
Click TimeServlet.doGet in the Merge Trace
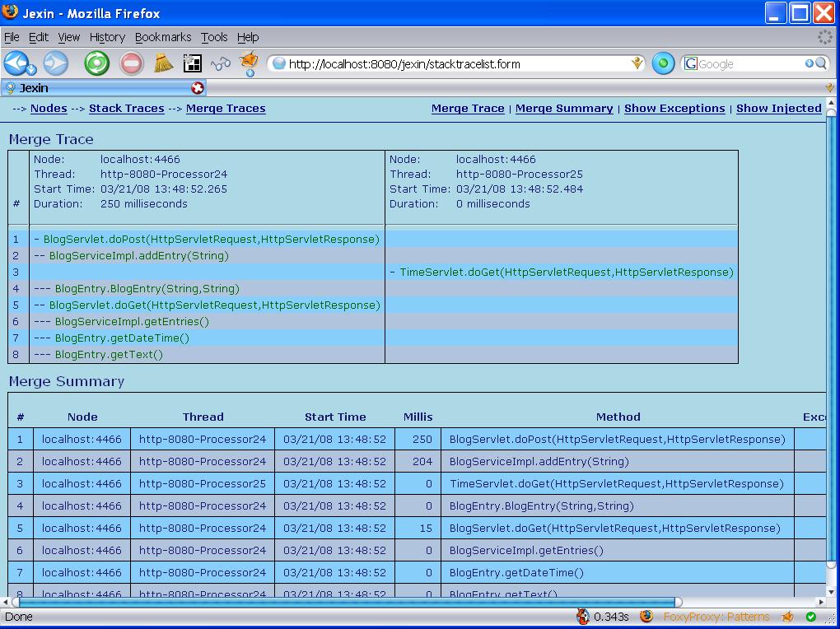tap(567, 273)
